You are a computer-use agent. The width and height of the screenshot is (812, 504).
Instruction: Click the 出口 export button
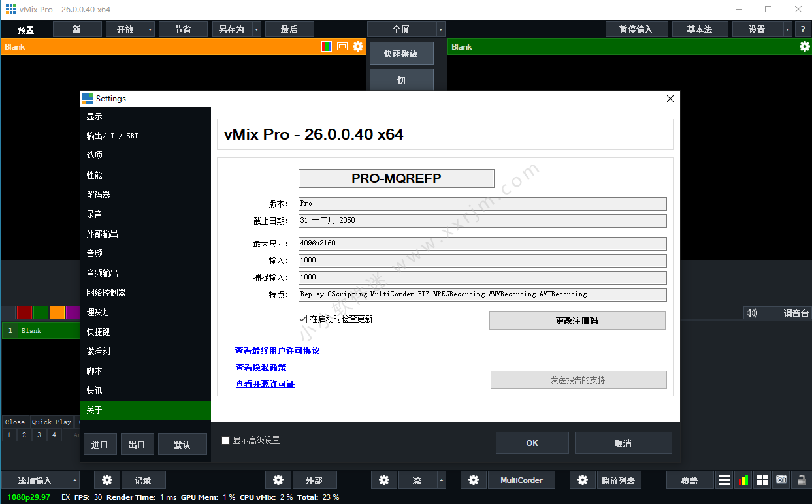137,445
